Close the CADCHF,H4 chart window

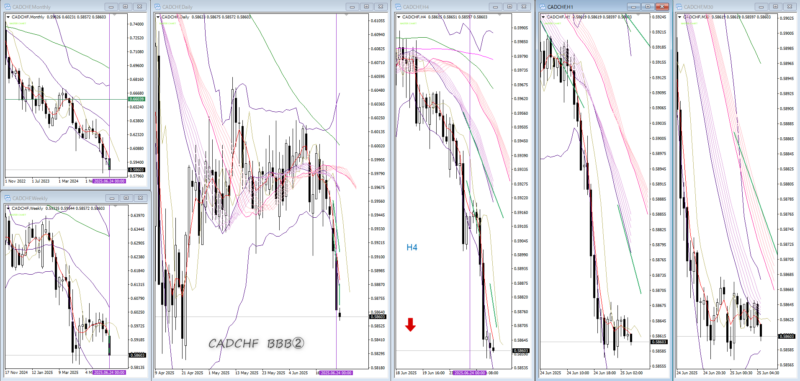524,7
